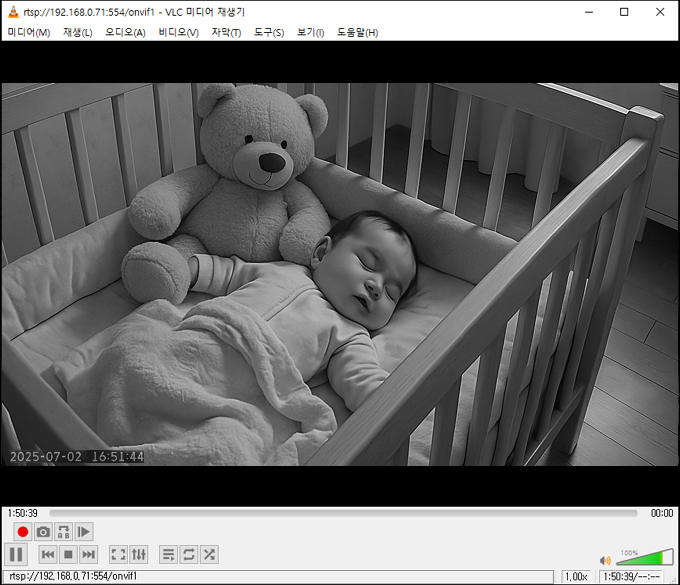Stop the playback
This screenshot has width=680, height=585.
pyautogui.click(x=68, y=554)
